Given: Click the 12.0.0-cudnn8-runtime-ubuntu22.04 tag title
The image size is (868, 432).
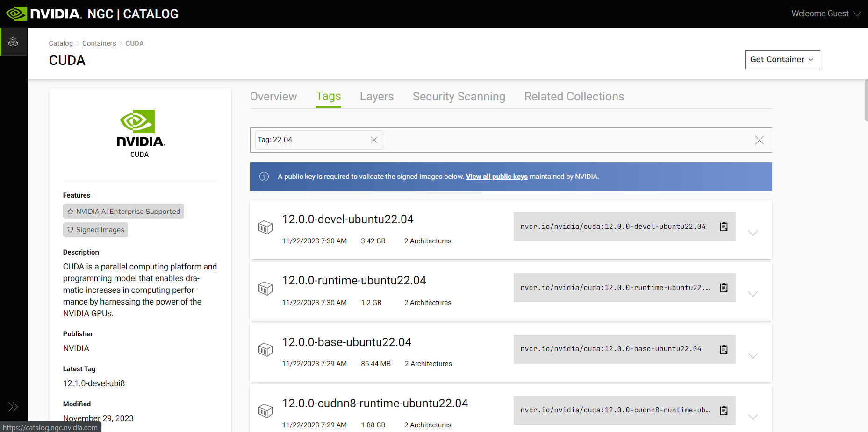Looking at the screenshot, I should pyautogui.click(x=375, y=404).
